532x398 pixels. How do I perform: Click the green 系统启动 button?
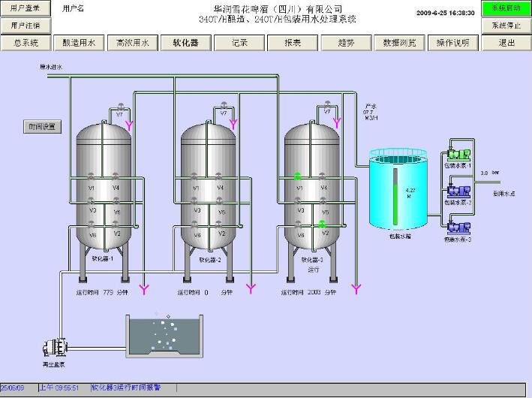(x=506, y=8)
